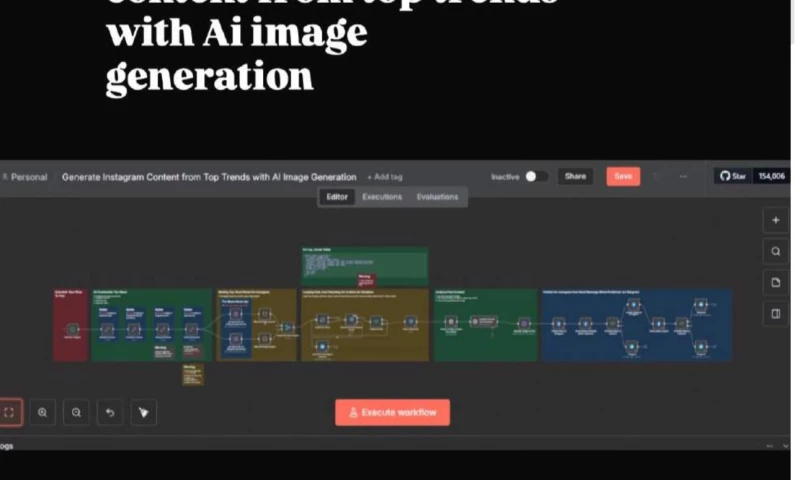The width and height of the screenshot is (800, 480).
Task: Zoom out on the workflow canvas
Action: click(76, 412)
